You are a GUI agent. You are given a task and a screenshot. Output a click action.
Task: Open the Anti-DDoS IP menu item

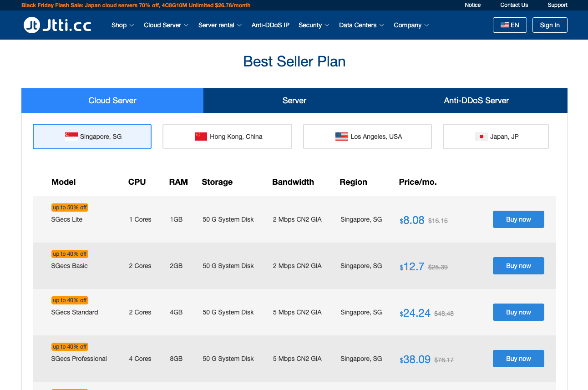click(270, 25)
